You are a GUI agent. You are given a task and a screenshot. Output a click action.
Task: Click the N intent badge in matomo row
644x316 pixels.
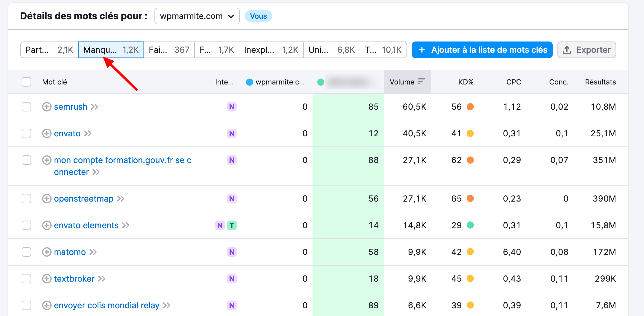click(232, 252)
